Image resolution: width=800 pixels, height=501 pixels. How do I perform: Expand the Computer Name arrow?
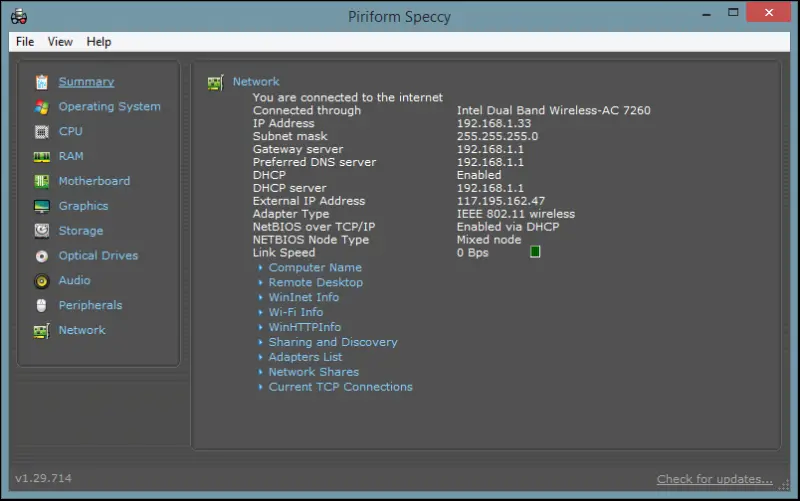tap(260, 267)
